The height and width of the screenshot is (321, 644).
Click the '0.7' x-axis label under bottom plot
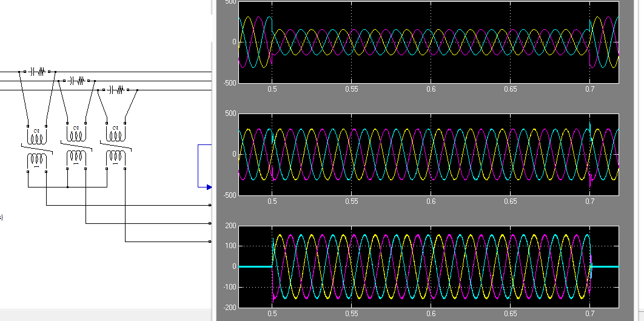tap(590, 313)
